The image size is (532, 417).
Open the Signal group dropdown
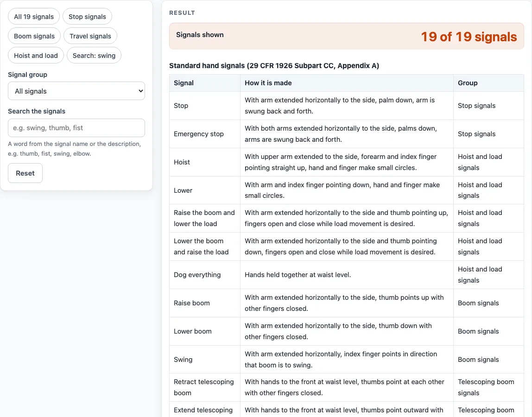(x=76, y=91)
